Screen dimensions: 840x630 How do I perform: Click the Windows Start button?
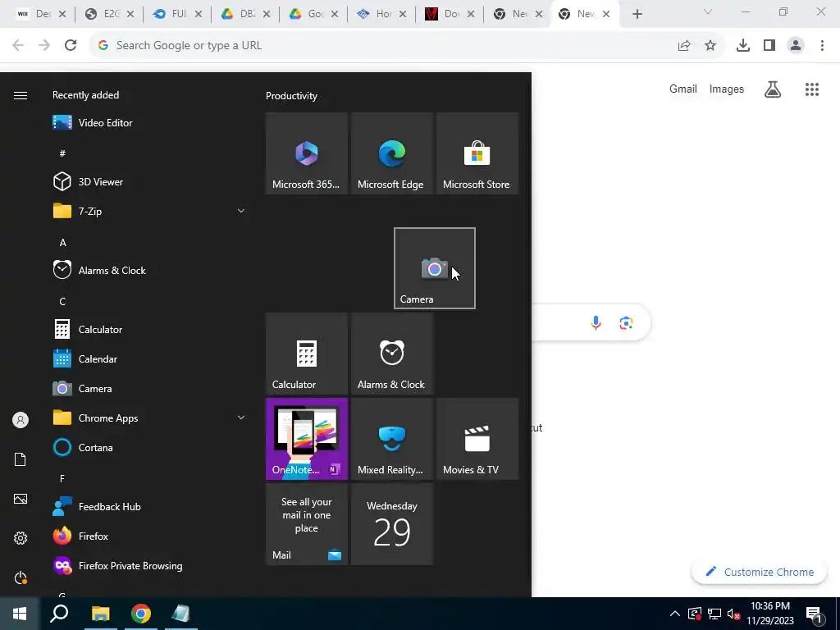pos(20,614)
